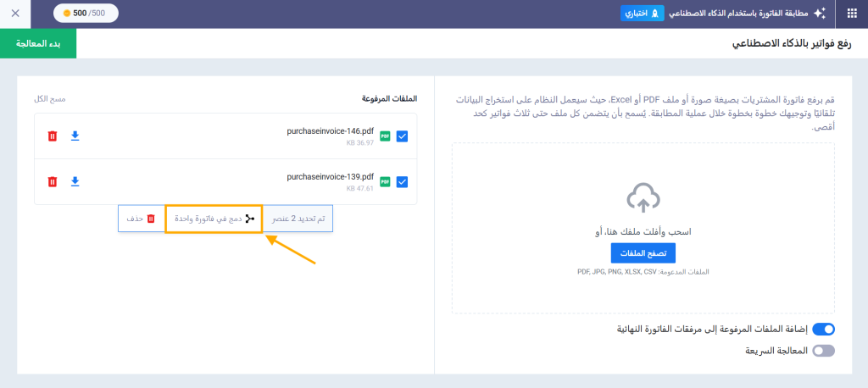Click the clear all link
The width and height of the screenshot is (868, 388).
pos(51,99)
